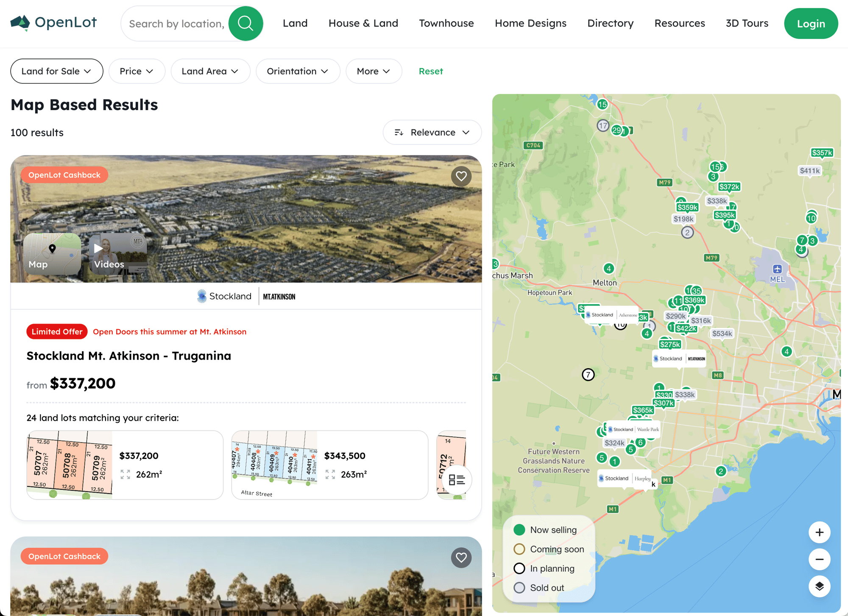Open the Open Doors summer offer link
This screenshot has height=616, width=848.
tap(170, 332)
